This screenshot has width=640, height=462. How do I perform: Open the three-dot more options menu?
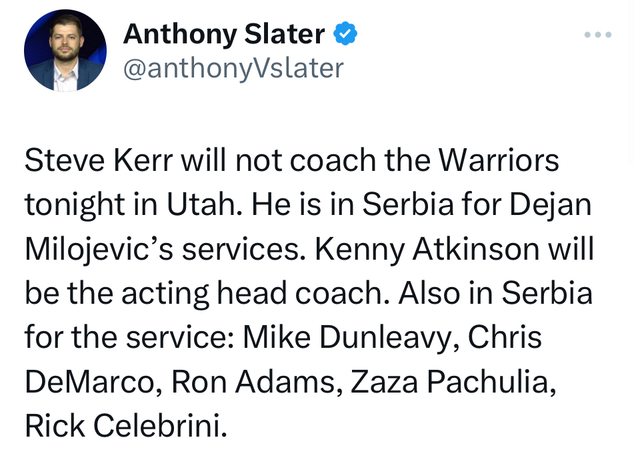(598, 35)
